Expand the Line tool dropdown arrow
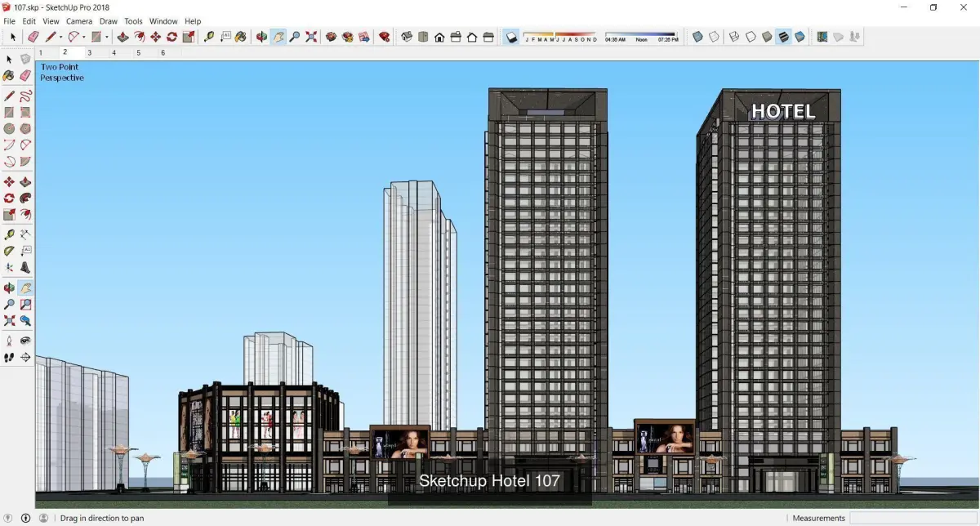 (61, 37)
